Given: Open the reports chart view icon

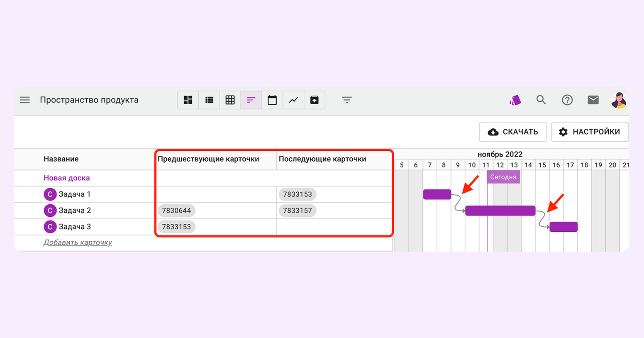Looking at the screenshot, I should coord(293,100).
